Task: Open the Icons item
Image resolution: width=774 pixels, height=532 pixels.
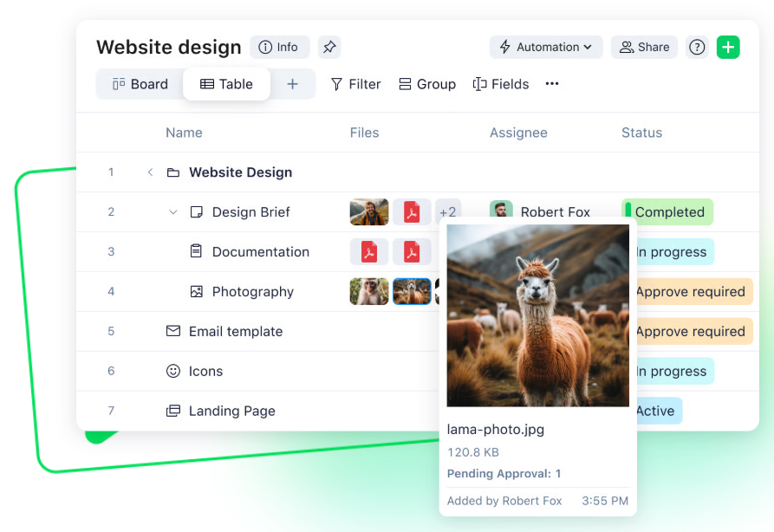Action: point(205,371)
